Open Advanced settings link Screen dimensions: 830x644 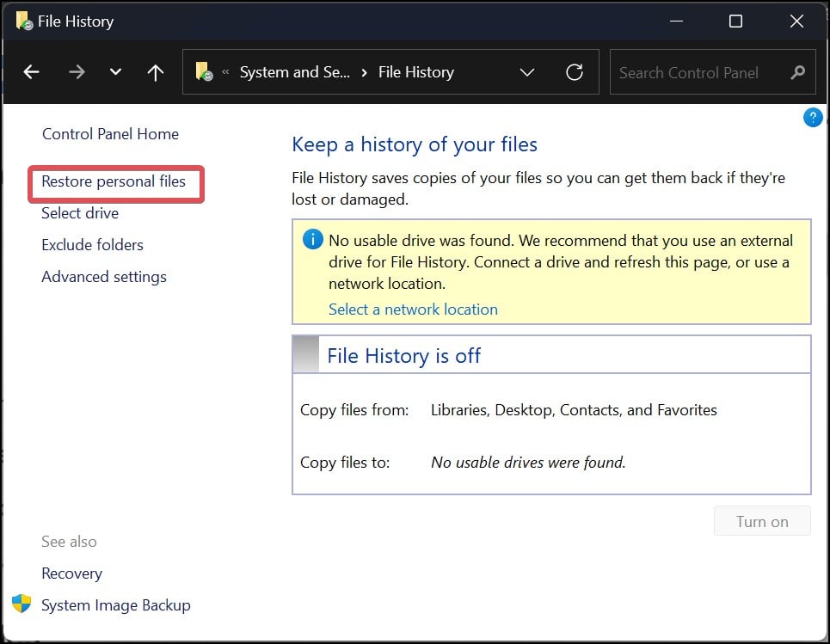click(x=104, y=277)
